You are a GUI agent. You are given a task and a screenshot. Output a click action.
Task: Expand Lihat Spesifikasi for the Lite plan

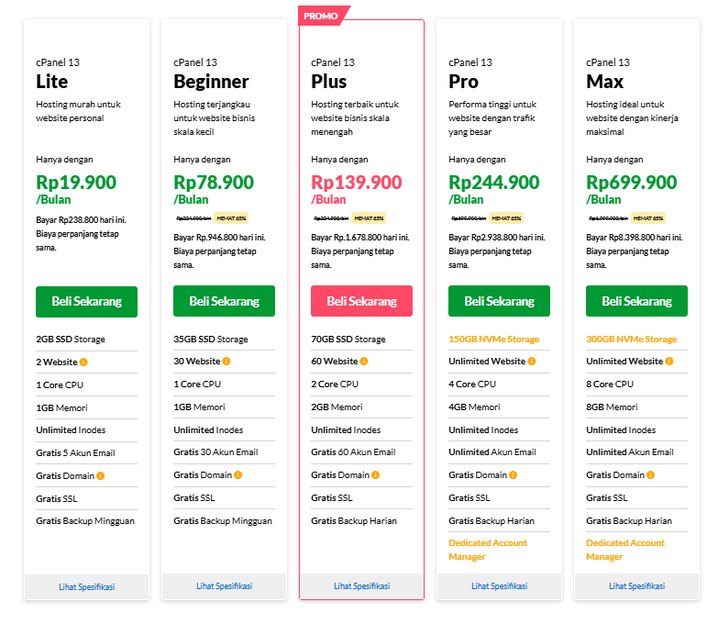(x=86, y=586)
